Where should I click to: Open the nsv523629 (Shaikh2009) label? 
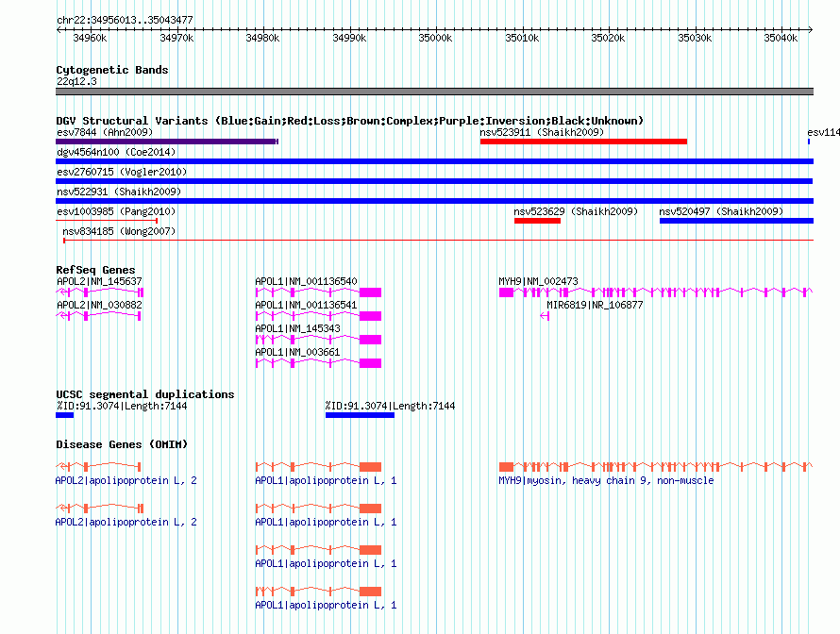(576, 211)
